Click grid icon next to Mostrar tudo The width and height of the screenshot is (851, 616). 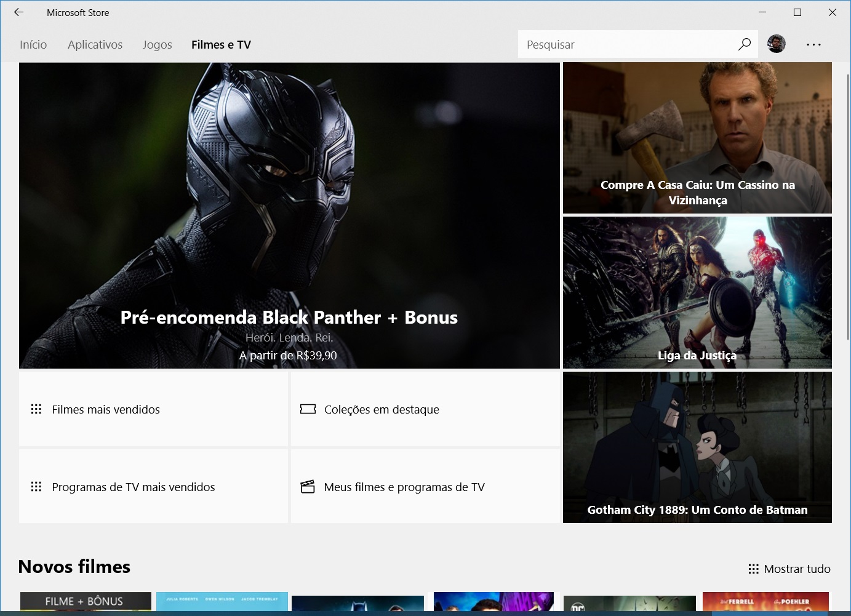[753, 569]
